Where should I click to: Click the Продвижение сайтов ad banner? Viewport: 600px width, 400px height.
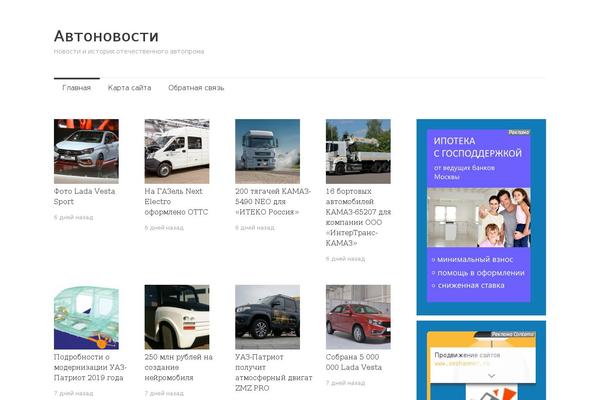481,366
